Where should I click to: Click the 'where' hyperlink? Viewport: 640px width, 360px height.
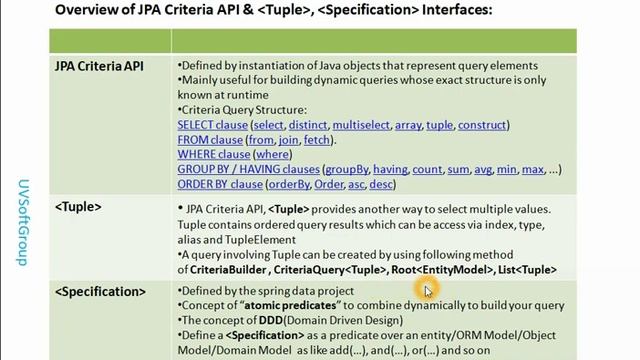click(x=272, y=154)
